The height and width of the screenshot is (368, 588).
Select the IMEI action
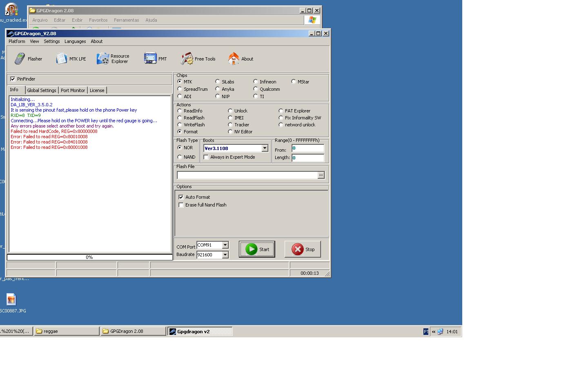point(230,118)
